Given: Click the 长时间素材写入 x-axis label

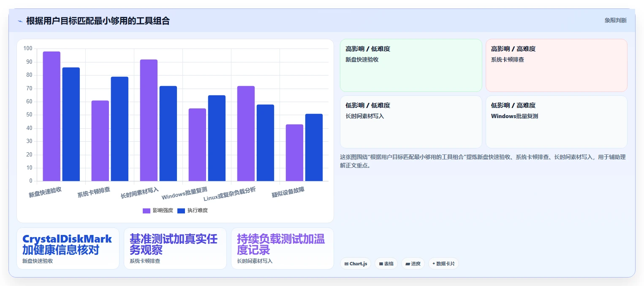Looking at the screenshot, I should [140, 193].
